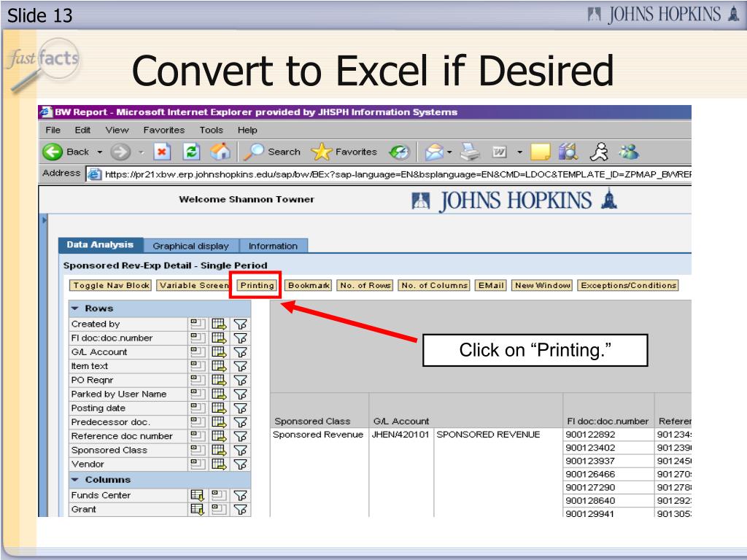Click the Mail envelope icon
747x560 pixels.
tap(433, 152)
